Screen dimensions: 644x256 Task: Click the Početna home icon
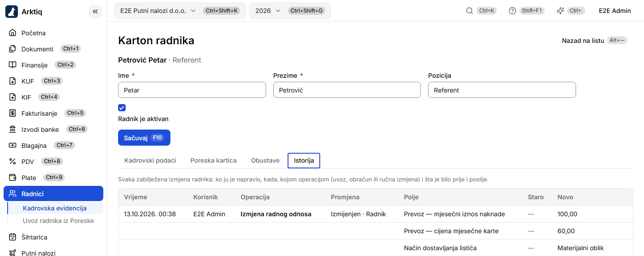coord(13,33)
